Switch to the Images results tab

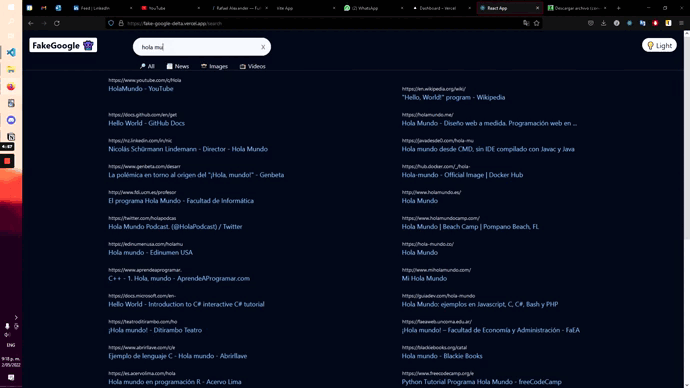click(x=214, y=66)
